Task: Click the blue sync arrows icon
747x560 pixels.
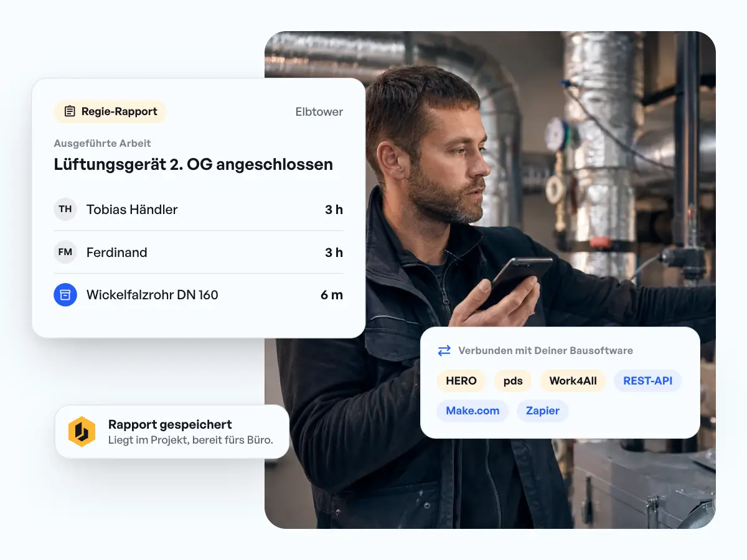Action: (444, 350)
